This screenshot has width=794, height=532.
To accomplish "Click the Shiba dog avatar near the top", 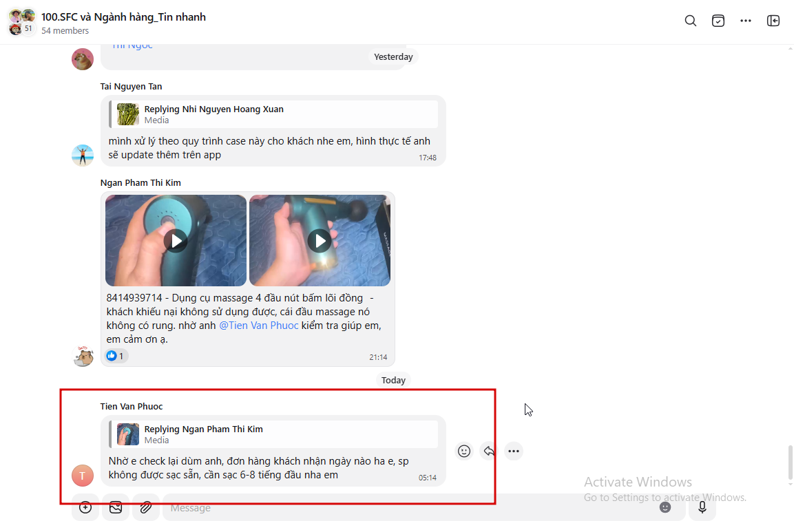I will (83, 59).
